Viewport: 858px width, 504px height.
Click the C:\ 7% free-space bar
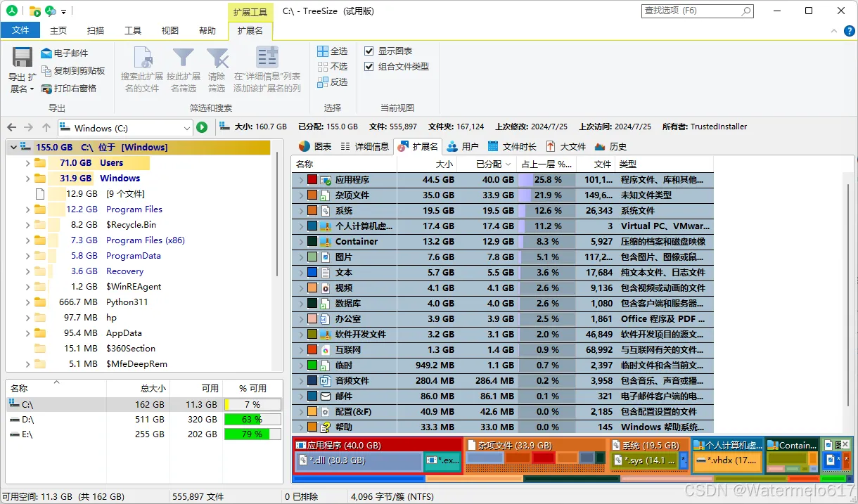pyautogui.click(x=252, y=405)
